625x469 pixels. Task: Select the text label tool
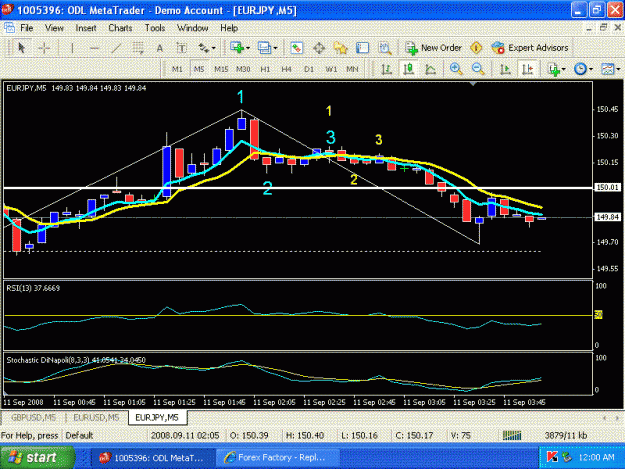point(181,48)
